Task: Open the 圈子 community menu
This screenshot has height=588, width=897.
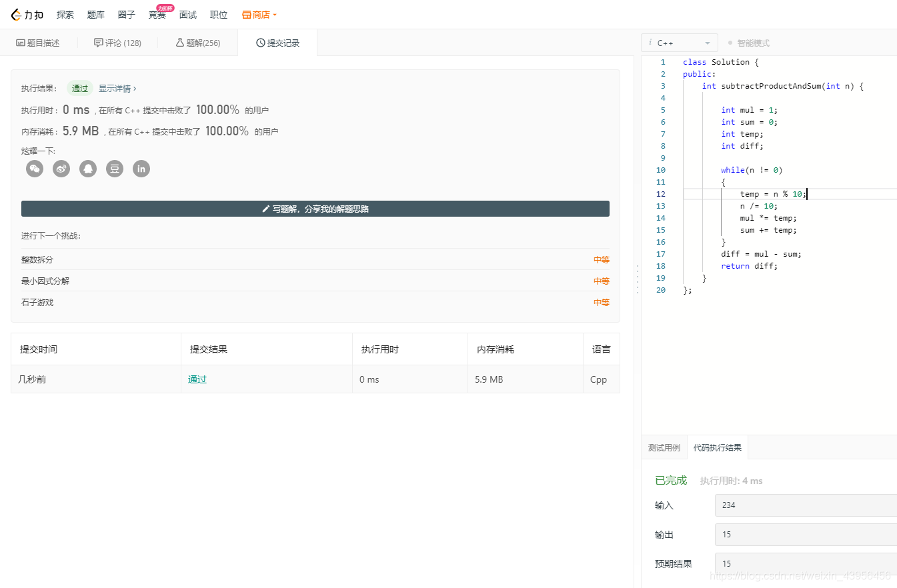Action: [127, 15]
